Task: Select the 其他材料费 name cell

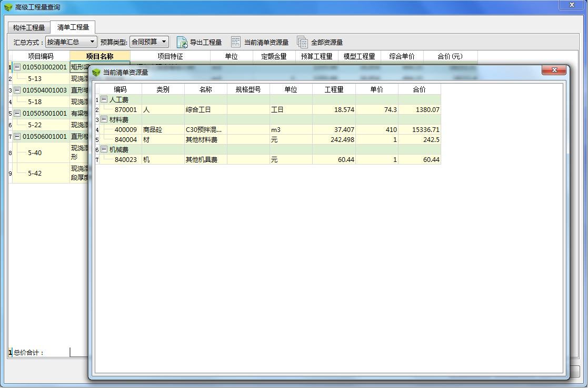Action: pyautogui.click(x=206, y=140)
